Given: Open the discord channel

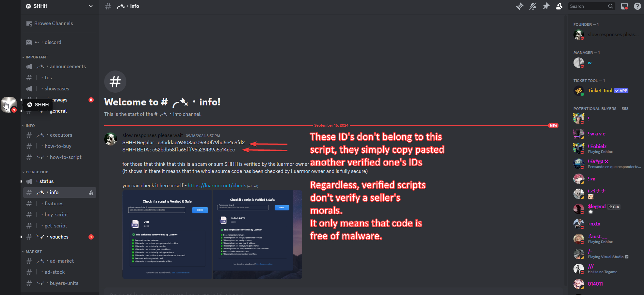Looking at the screenshot, I should (x=59, y=42).
